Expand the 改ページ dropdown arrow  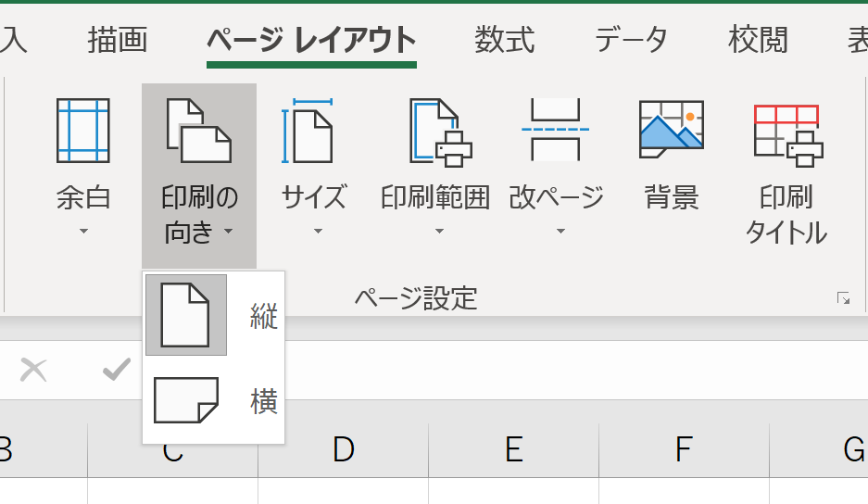pos(560,231)
